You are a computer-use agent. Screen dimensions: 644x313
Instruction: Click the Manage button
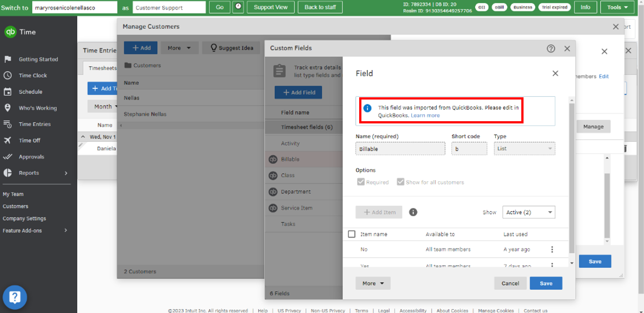[x=593, y=127]
